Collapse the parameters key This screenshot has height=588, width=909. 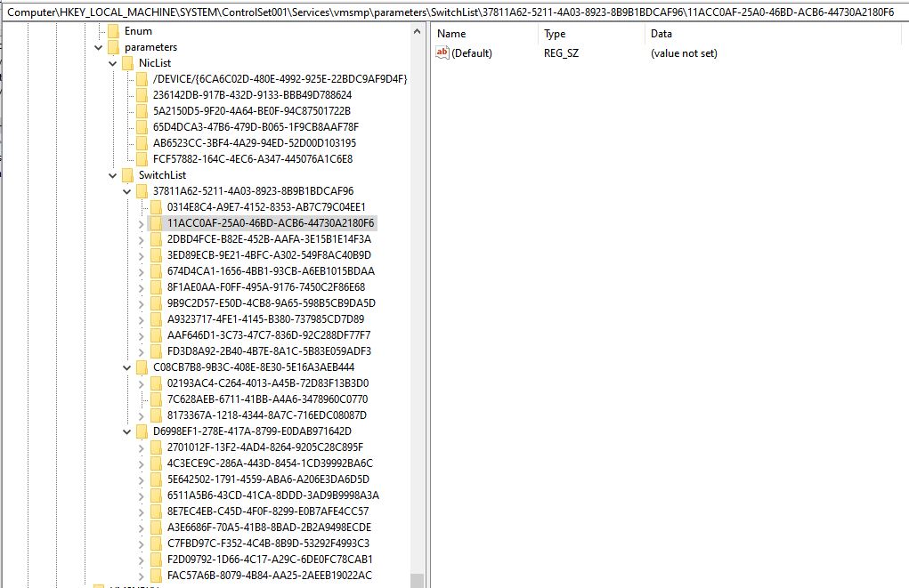(97, 46)
